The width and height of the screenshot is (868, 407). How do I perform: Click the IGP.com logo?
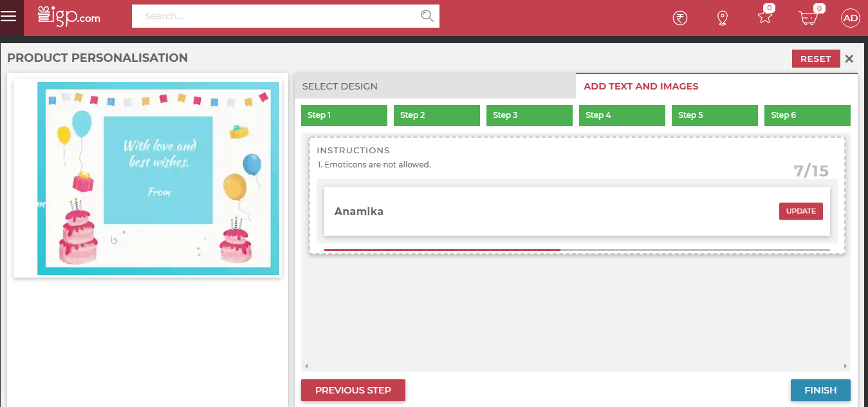(x=69, y=16)
